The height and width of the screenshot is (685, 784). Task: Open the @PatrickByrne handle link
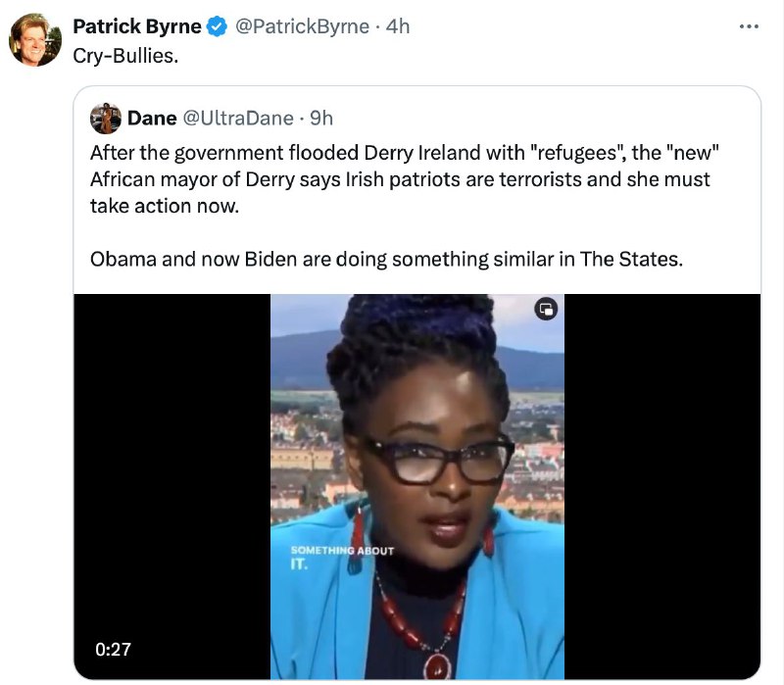click(302, 26)
